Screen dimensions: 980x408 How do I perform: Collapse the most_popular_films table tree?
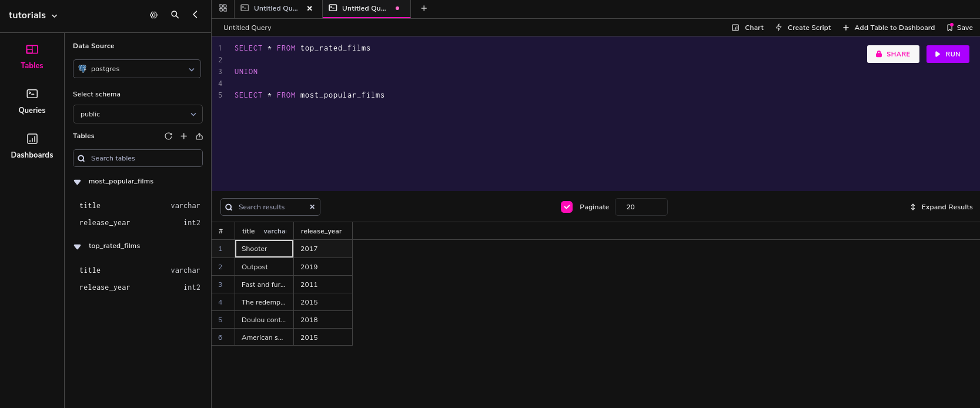[77, 182]
